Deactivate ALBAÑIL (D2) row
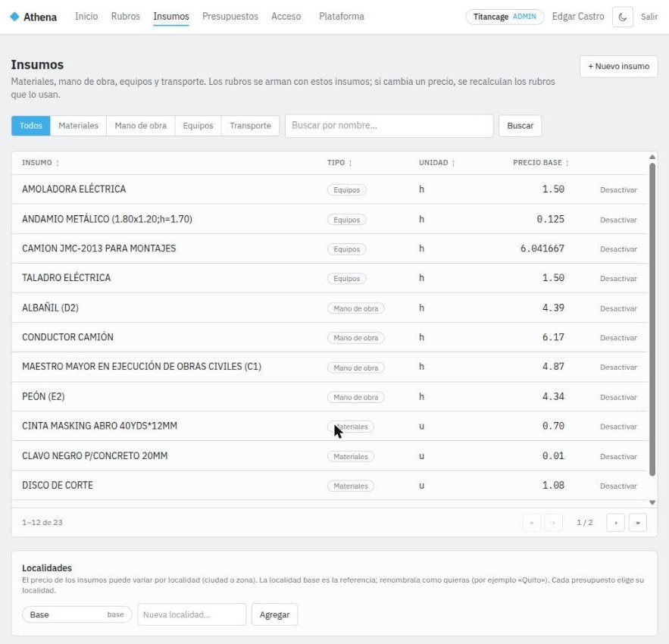 coord(618,308)
